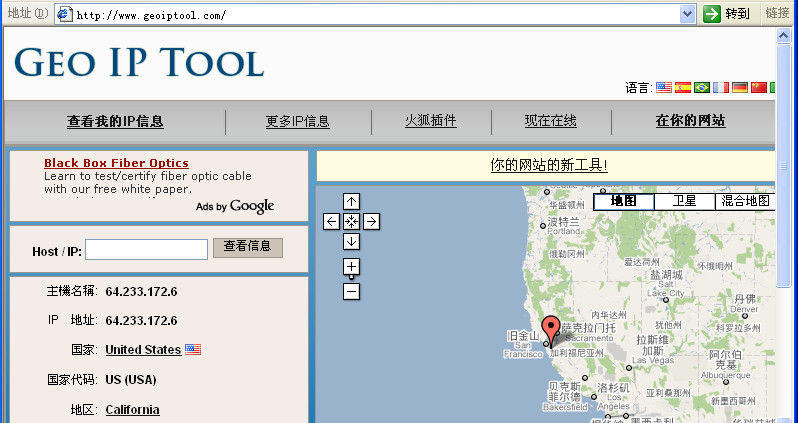The height and width of the screenshot is (423, 798).
Task: Open 火狐插件 menu item
Action: pyautogui.click(x=431, y=121)
